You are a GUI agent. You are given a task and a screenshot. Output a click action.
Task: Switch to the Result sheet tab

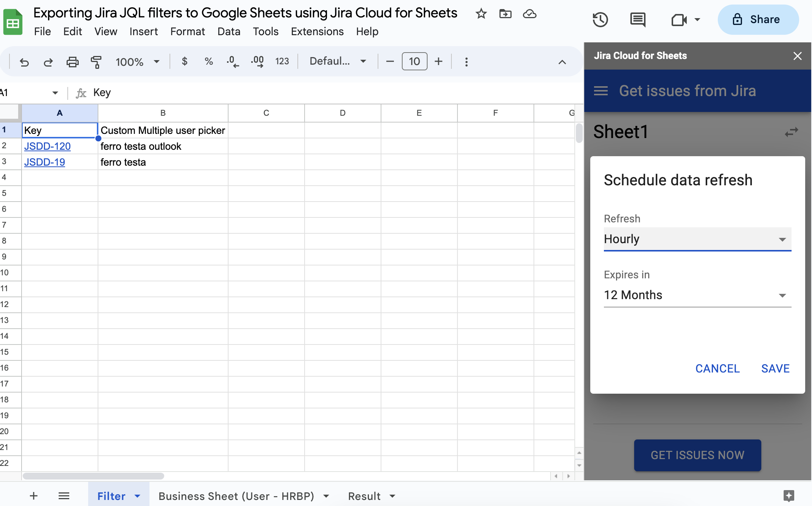click(x=364, y=496)
